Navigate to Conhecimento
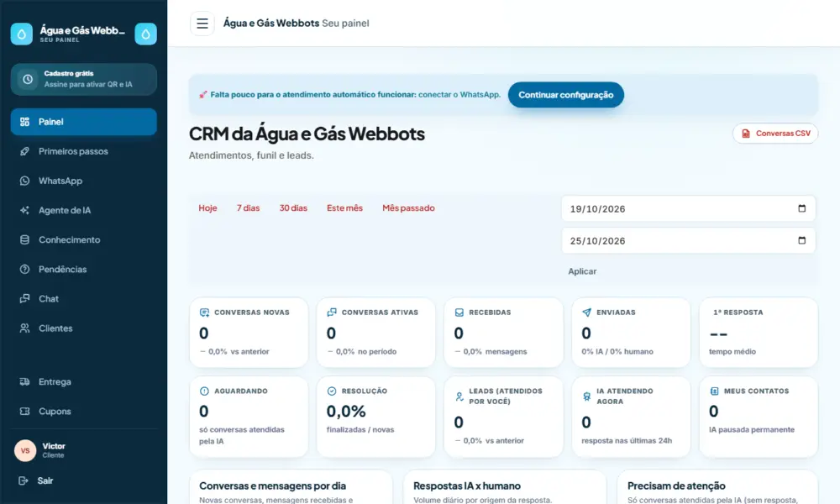The height and width of the screenshot is (504, 840). click(83, 239)
